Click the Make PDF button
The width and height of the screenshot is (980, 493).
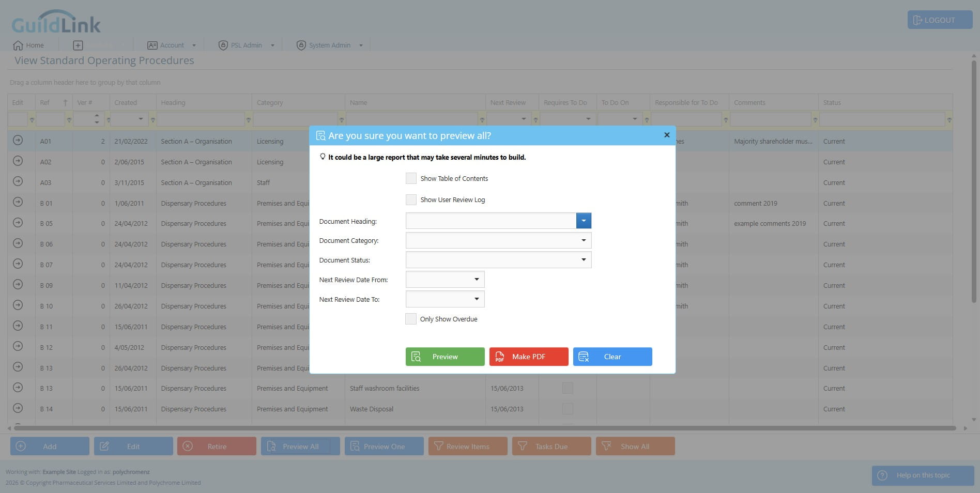coord(529,357)
